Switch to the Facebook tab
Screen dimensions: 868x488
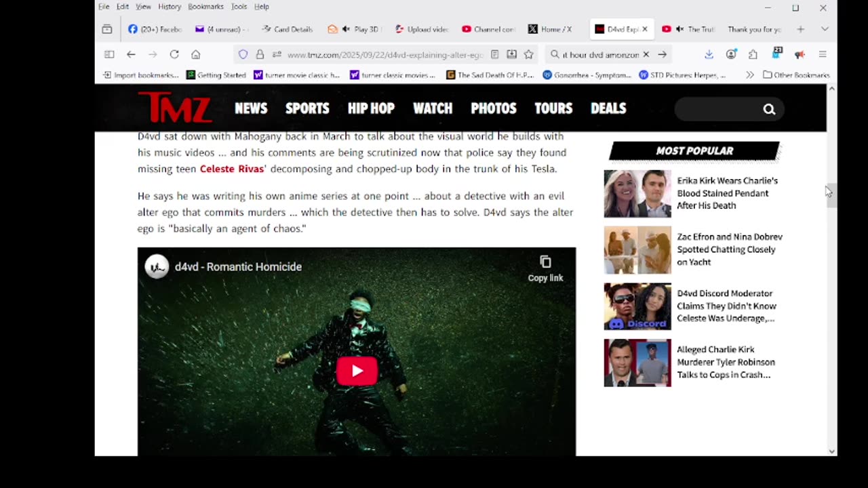155,29
